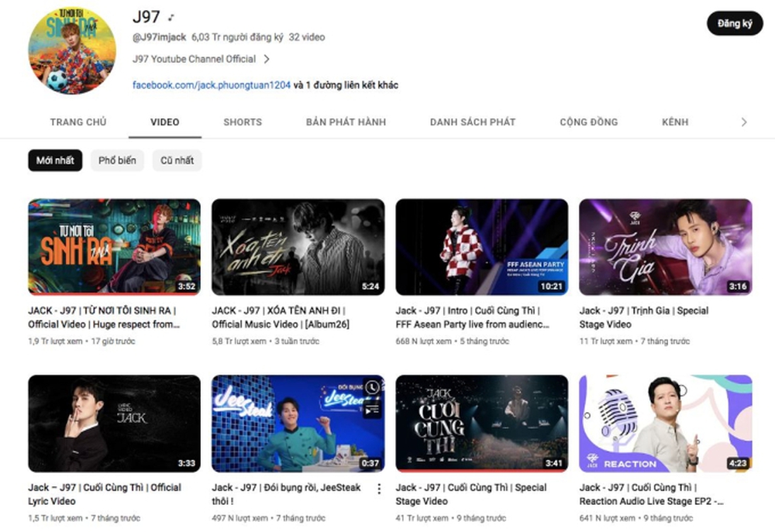Switch to the TRANG CHỦ tab
Screen dimensions: 775x532
point(78,122)
